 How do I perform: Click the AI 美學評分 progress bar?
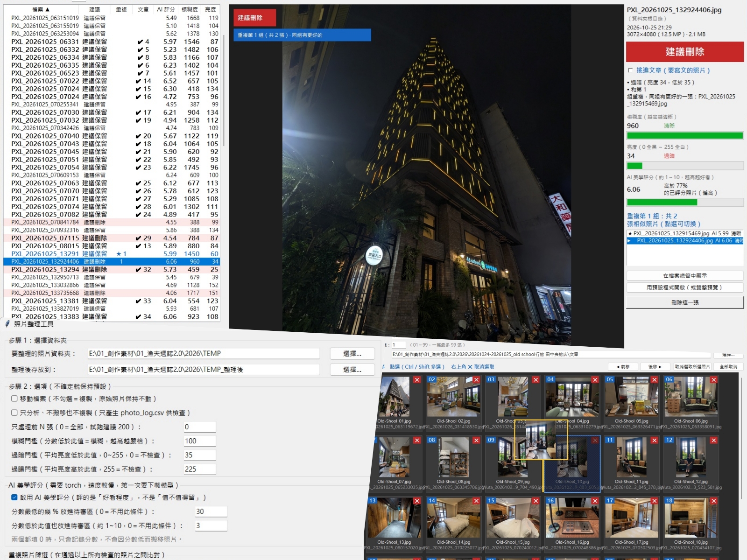(x=685, y=203)
